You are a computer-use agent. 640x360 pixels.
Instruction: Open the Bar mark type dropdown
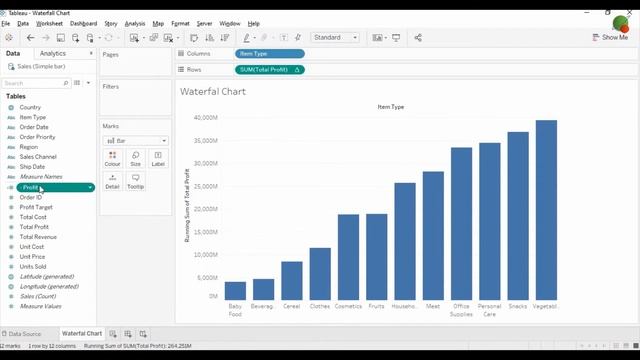point(136,141)
